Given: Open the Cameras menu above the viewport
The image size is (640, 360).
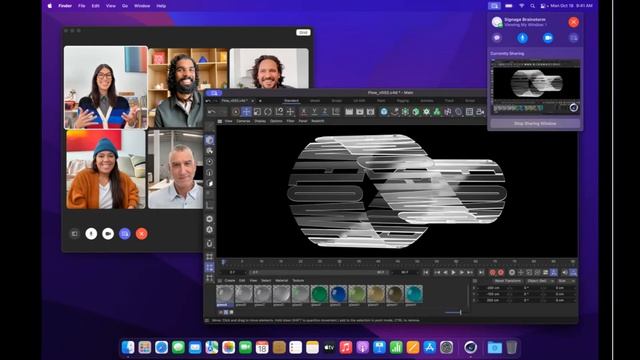Looking at the screenshot, I should tap(243, 121).
